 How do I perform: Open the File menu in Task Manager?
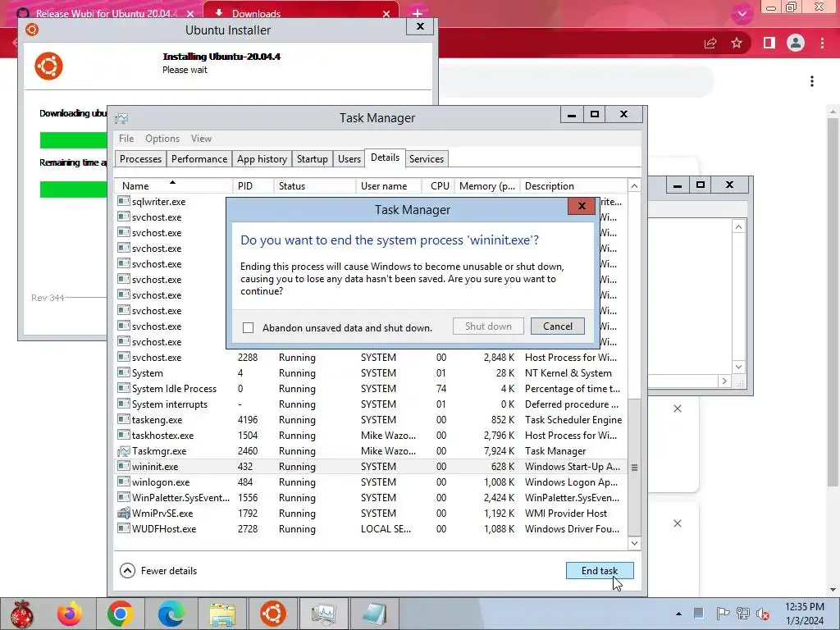[x=126, y=138]
